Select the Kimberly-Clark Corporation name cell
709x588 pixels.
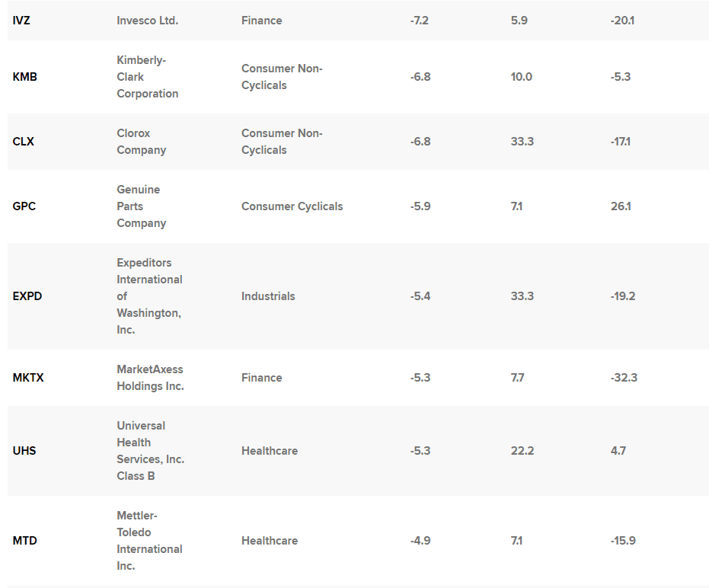click(147, 77)
